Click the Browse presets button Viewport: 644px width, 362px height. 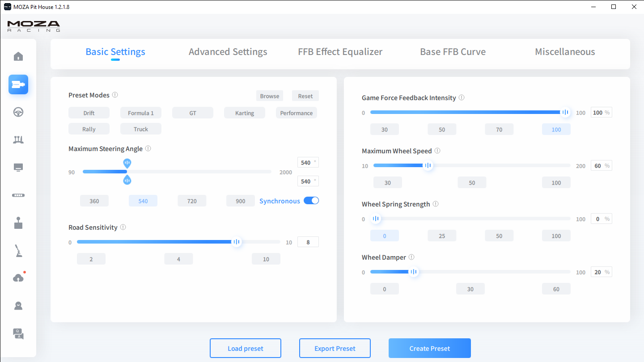(x=270, y=96)
